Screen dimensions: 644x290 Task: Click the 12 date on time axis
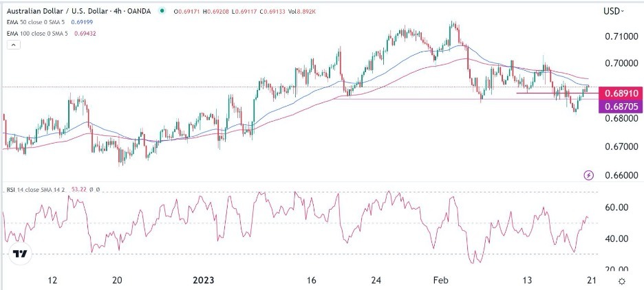[52, 280]
